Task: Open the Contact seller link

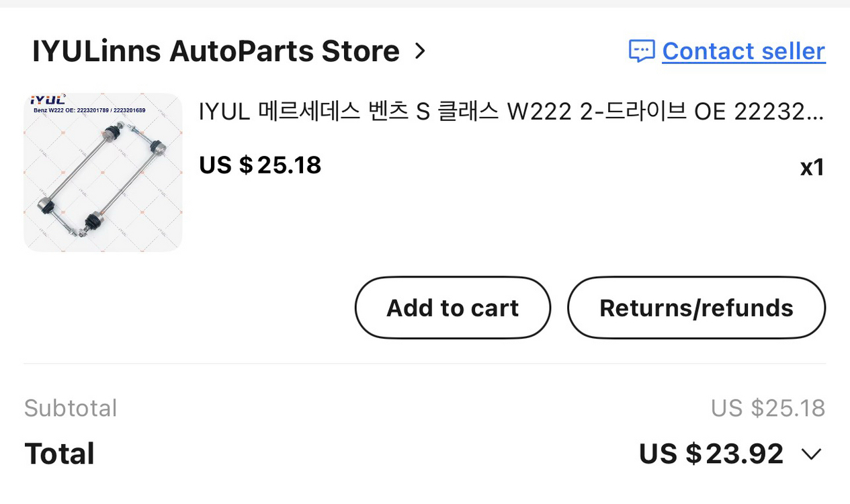Action: 743,51
